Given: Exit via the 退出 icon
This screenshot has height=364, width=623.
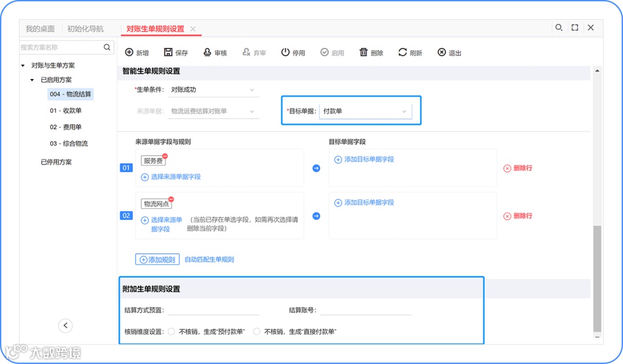Looking at the screenshot, I should [442, 52].
